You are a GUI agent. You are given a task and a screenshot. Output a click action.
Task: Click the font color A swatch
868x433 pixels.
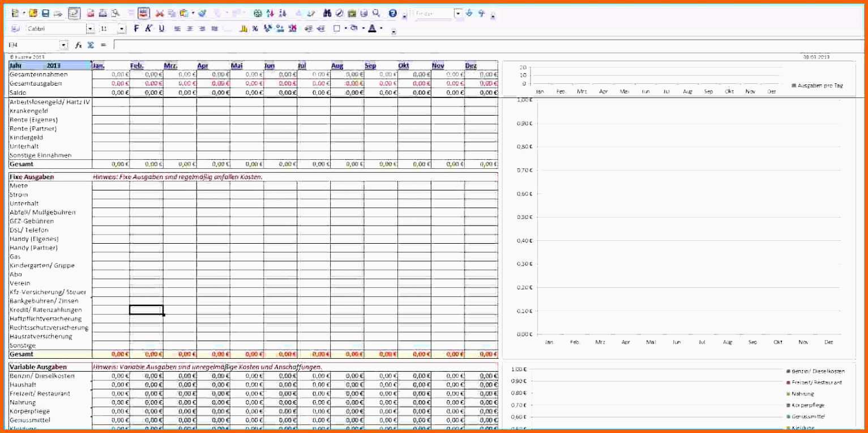point(372,28)
